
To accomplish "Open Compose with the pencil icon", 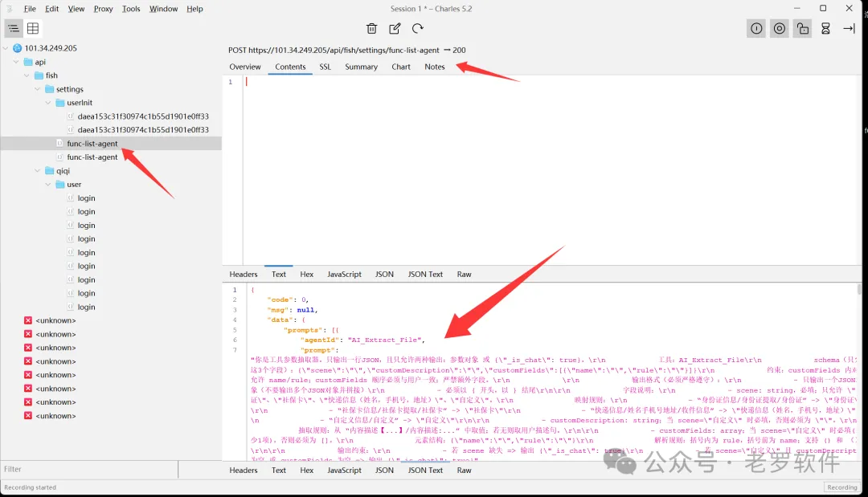I will pos(395,28).
